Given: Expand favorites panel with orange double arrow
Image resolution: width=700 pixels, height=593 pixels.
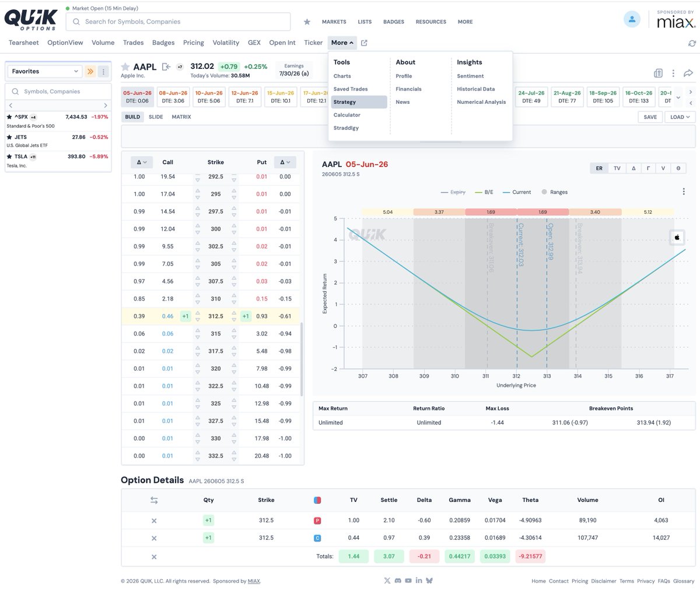Looking at the screenshot, I should pos(90,71).
